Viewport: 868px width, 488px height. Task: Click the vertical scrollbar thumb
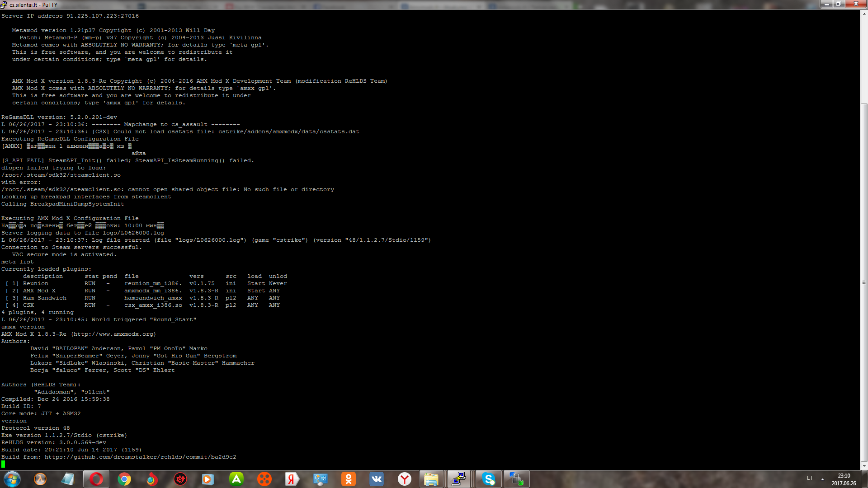(864, 282)
